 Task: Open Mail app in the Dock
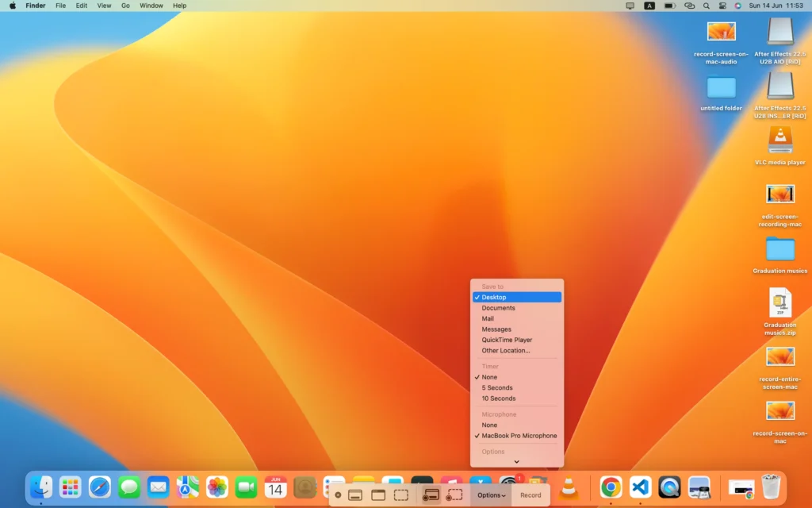click(158, 487)
